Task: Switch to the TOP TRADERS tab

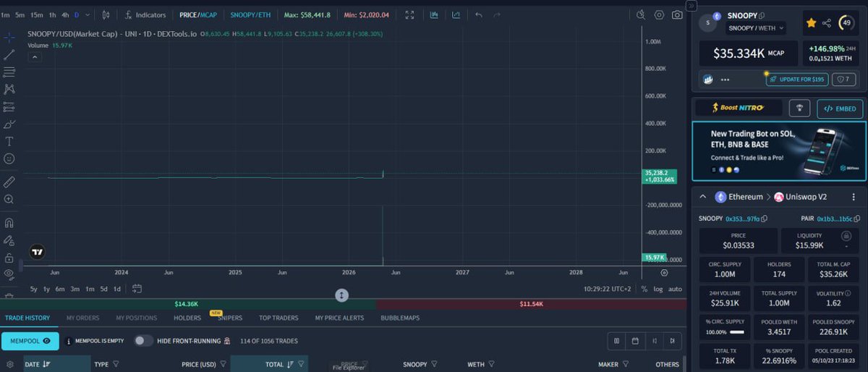Action: click(x=278, y=318)
